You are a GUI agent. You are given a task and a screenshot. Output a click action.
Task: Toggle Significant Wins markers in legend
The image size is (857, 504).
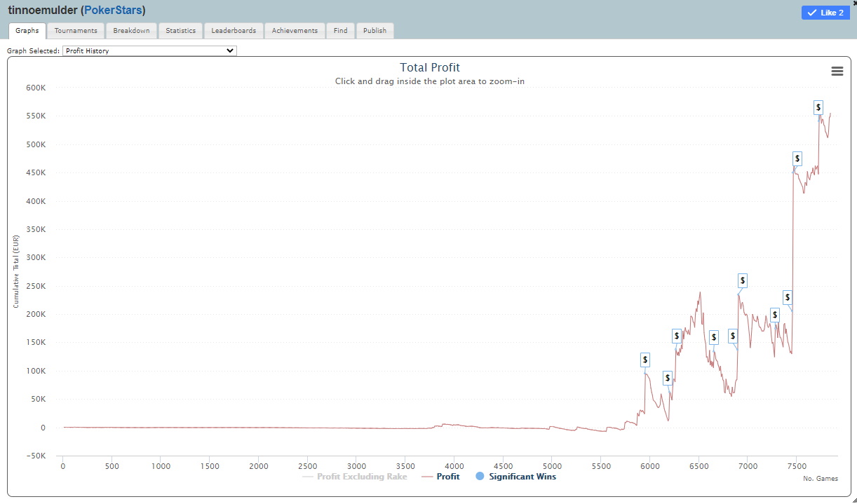pyautogui.click(x=515, y=477)
